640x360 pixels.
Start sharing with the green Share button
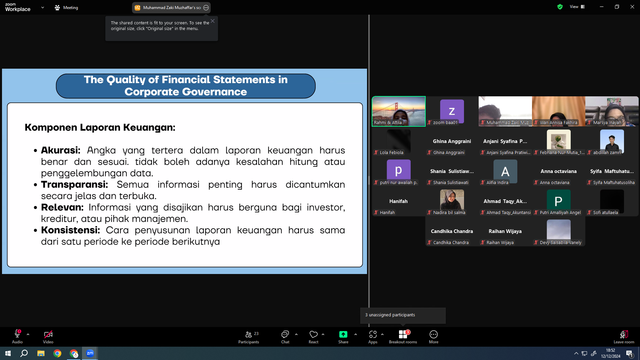tap(343, 337)
